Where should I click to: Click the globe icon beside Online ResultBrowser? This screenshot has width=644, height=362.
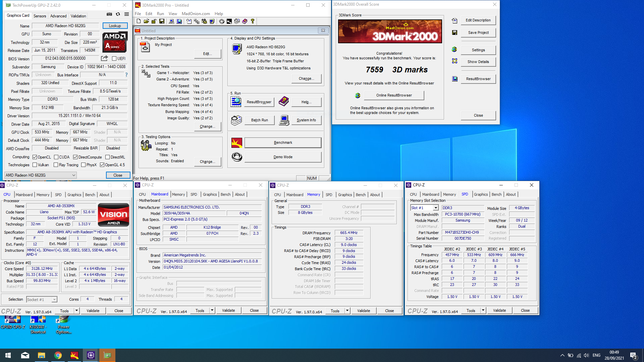click(358, 96)
